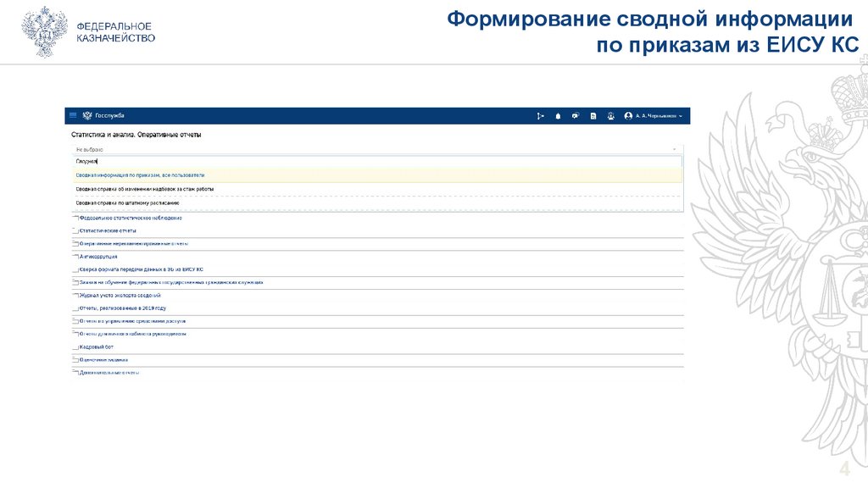Click the Федеральное казначейство logo
This screenshot has height=488, width=868.
tap(88, 32)
